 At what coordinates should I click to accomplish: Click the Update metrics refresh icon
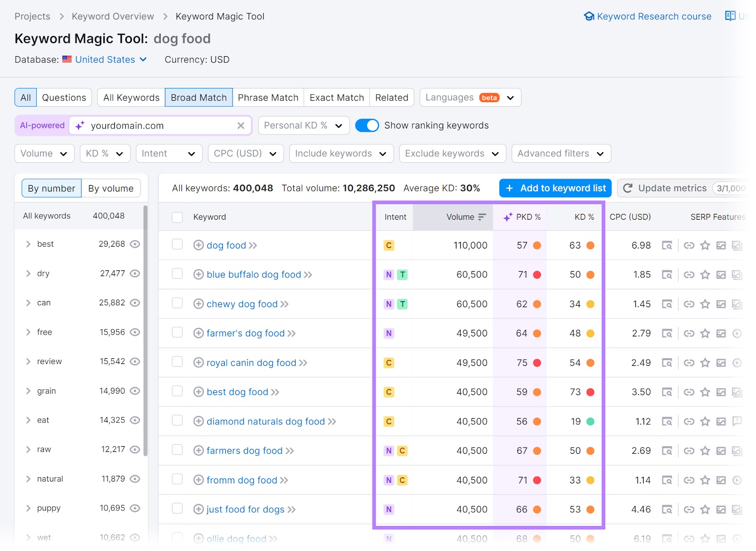tap(628, 188)
